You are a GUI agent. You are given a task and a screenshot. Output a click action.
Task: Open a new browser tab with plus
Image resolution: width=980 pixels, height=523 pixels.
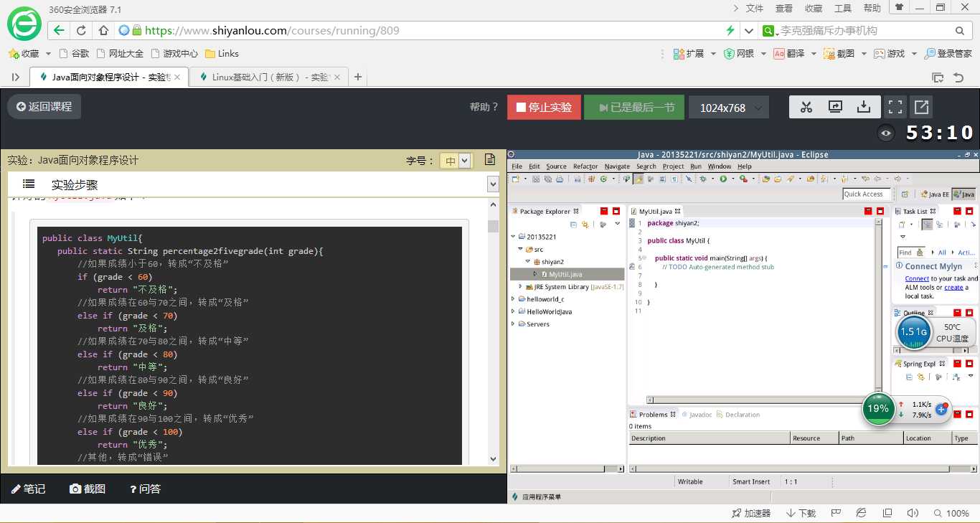pyautogui.click(x=358, y=77)
